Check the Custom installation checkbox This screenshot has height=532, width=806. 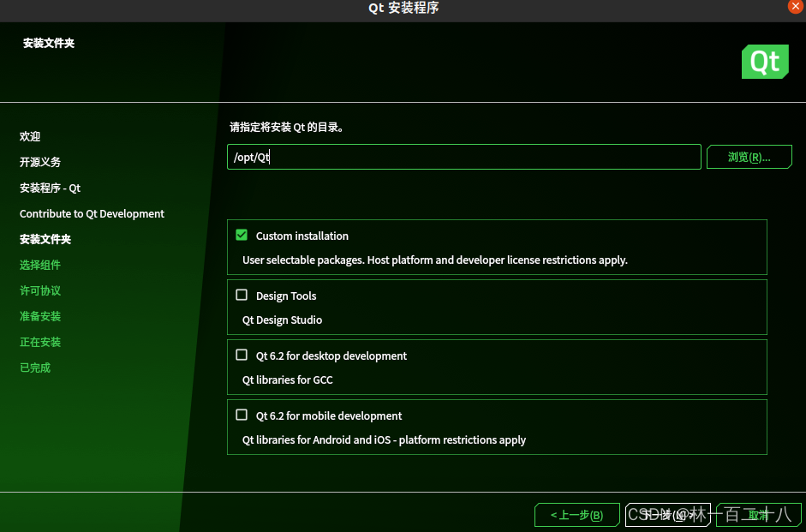[241, 235]
